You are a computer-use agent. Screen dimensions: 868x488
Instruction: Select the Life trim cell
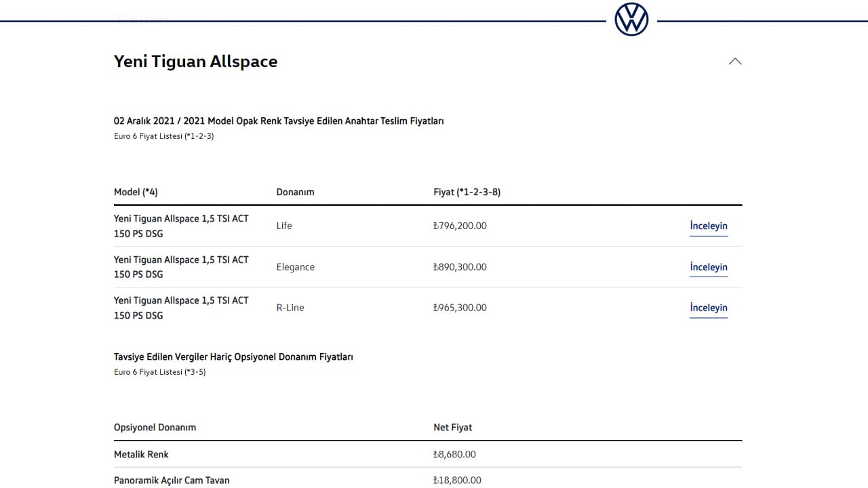(284, 226)
